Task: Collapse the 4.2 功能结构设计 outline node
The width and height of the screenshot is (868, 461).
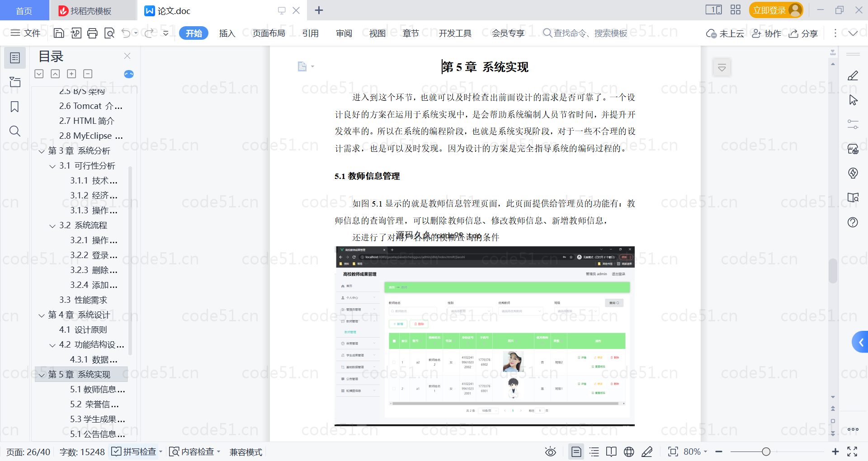Action: coord(52,345)
